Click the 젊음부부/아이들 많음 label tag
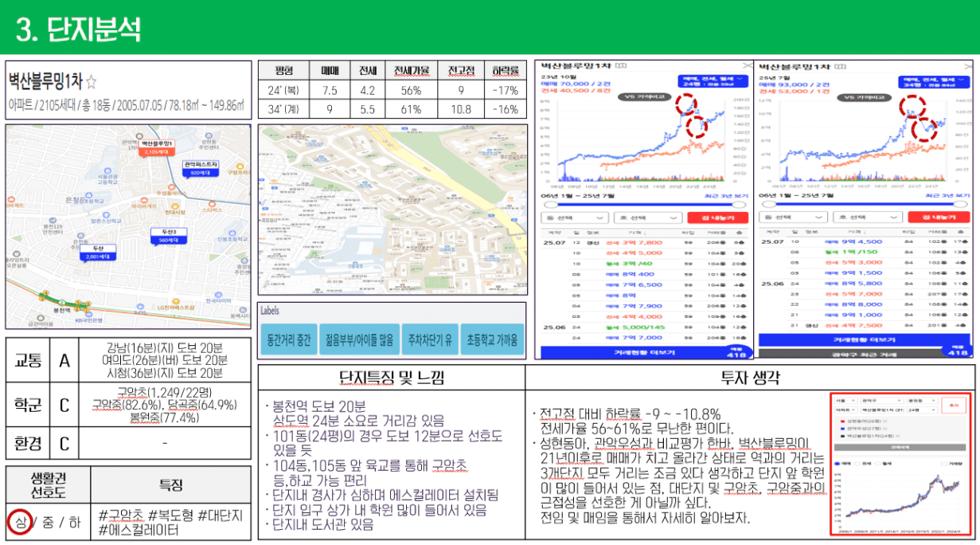 (x=358, y=339)
